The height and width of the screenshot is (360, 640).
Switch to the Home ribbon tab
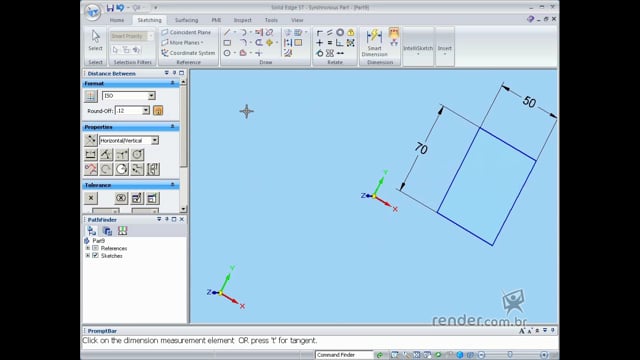(117, 20)
